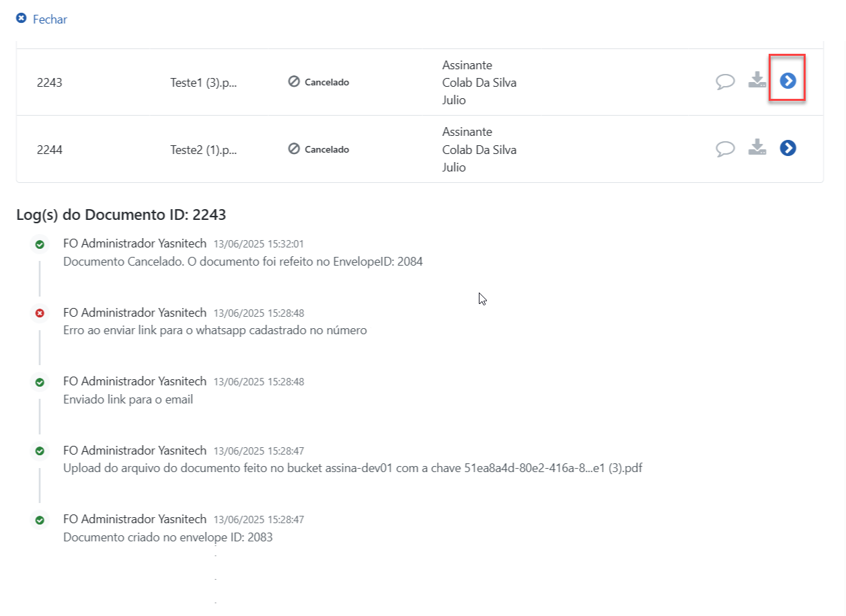Viewport: 846px width, 616px height.
Task: Open comment bubble icon for document 2244
Action: (725, 149)
